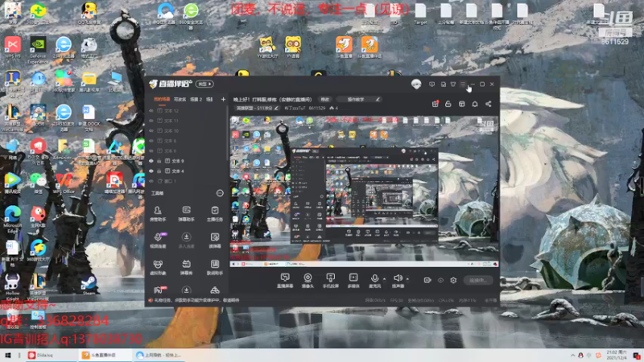Image resolution: width=644 pixels, height=362 pixels.
Task: Open the Windows Start button
Action: click(7, 356)
